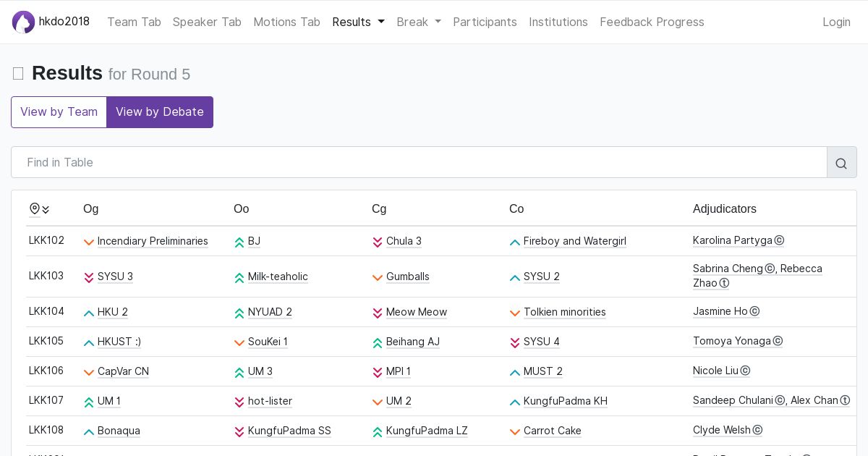Open team Incendiary Preliminaries

(x=153, y=241)
